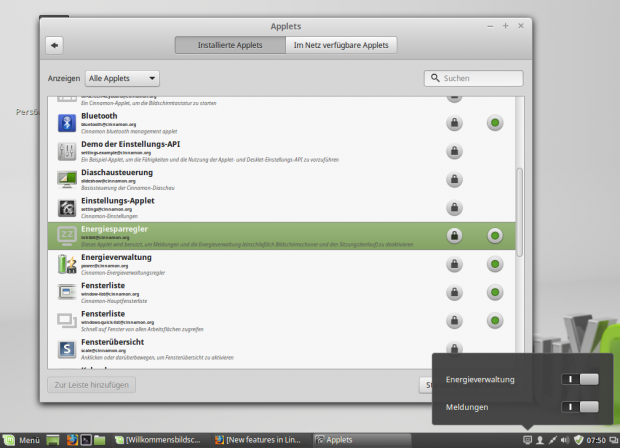Open the 07:50 clock in the panel
620x448 pixels.
596,440
